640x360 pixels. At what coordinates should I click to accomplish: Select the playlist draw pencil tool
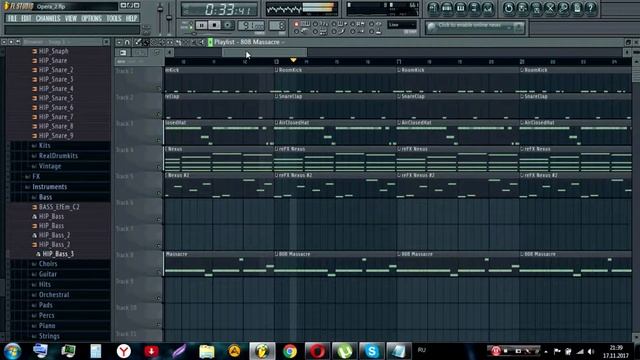point(138,42)
